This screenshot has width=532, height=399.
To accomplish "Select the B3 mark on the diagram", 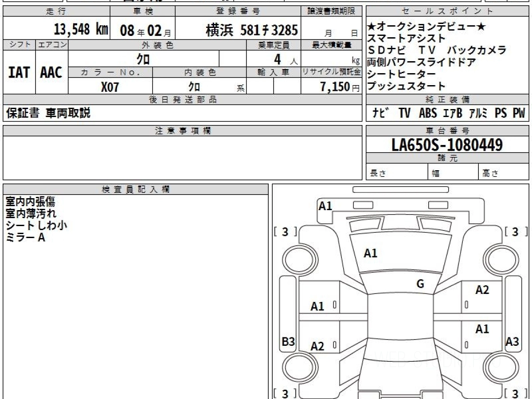I will (289, 341).
